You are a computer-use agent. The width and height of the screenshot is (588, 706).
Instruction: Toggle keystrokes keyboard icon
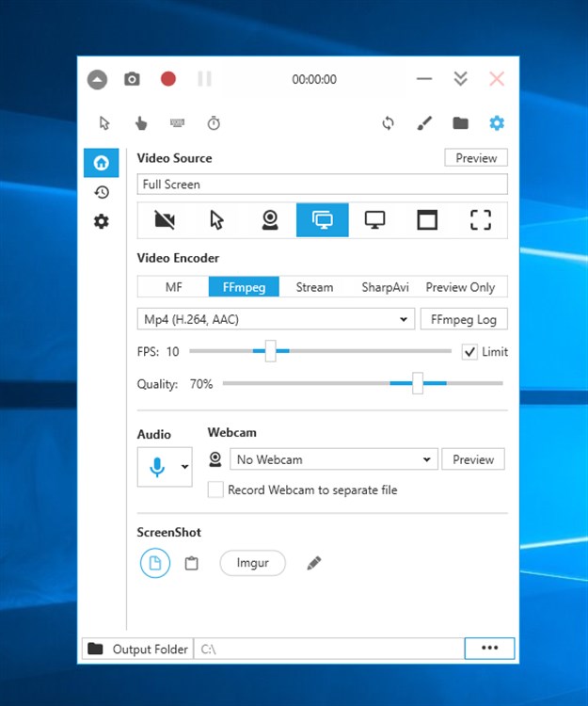(x=177, y=122)
